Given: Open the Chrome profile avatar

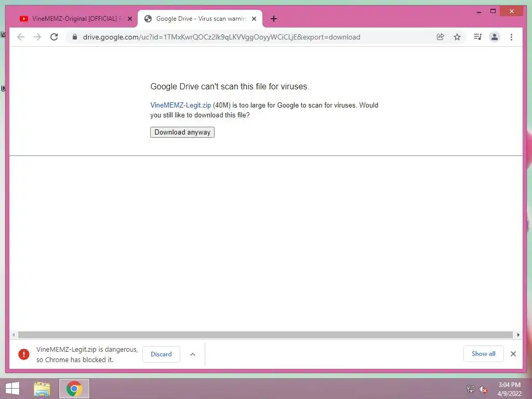Looking at the screenshot, I should pyautogui.click(x=495, y=37).
